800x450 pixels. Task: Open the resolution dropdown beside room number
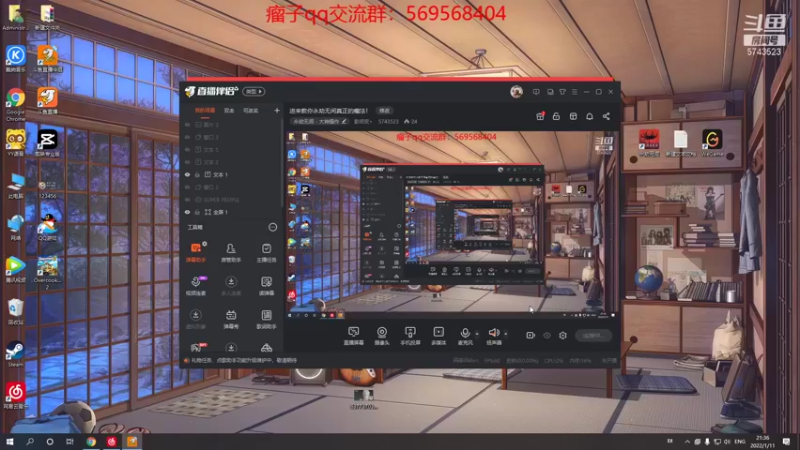tap(363, 121)
